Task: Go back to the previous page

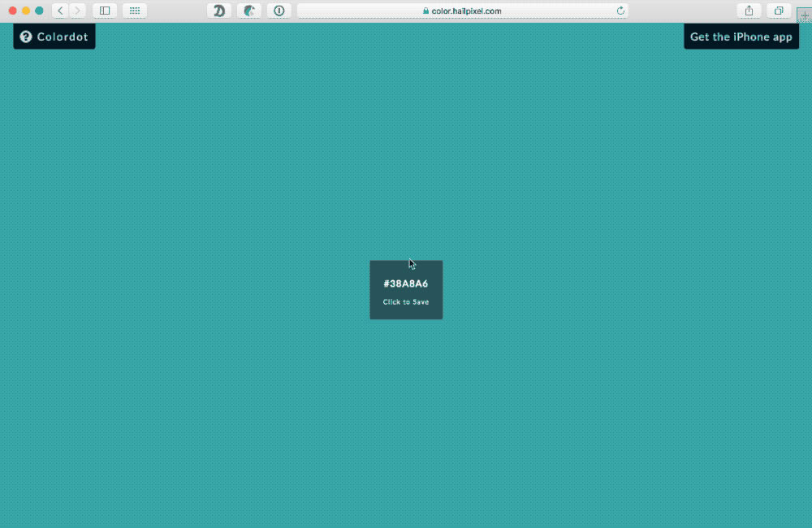Action: coord(61,11)
